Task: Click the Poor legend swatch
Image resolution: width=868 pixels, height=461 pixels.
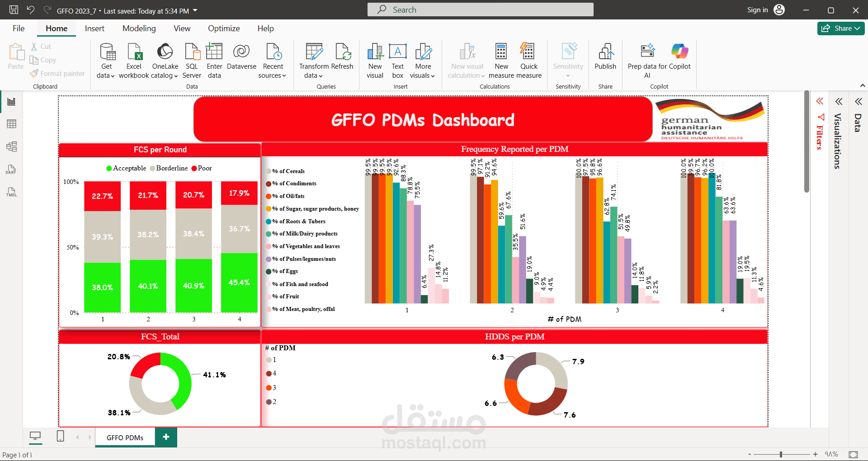Action: point(194,169)
